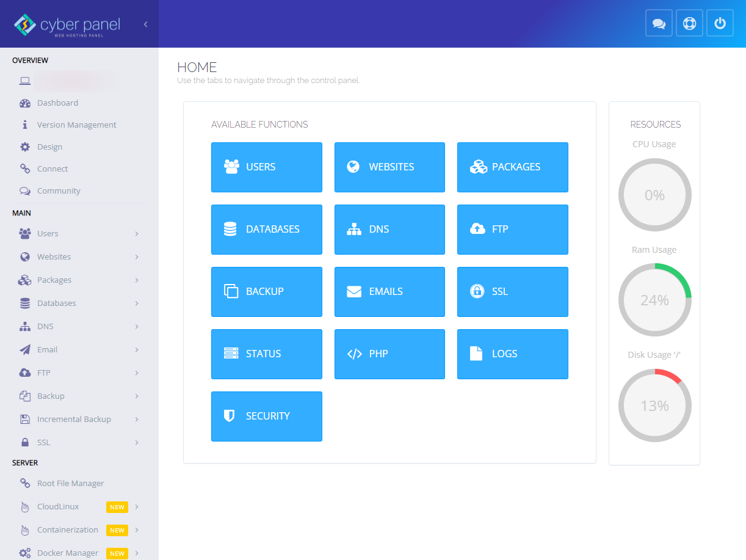
Task: Open the SECURITY shield tile
Action: coord(267,416)
